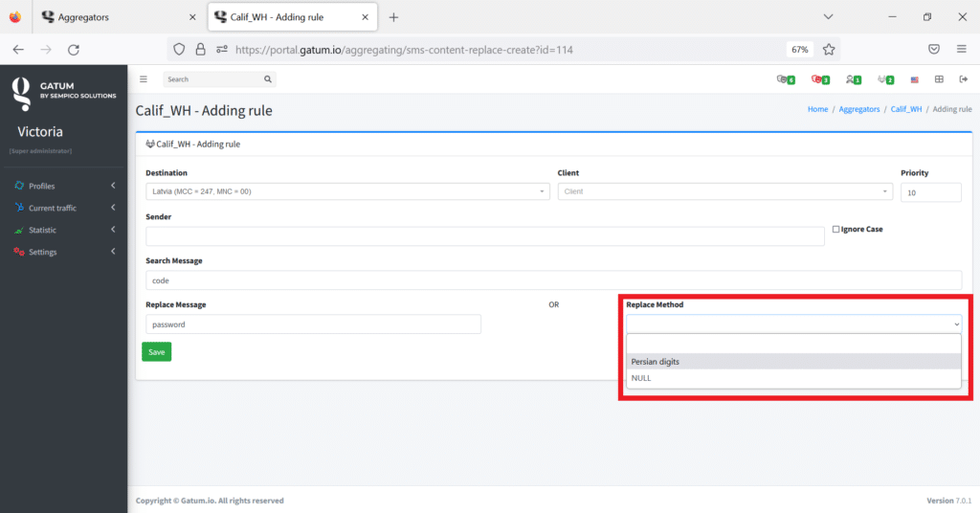Viewport: 980px width, 513px height.
Task: Select the Calif_WH - Adding rule tab
Action: 293,17
